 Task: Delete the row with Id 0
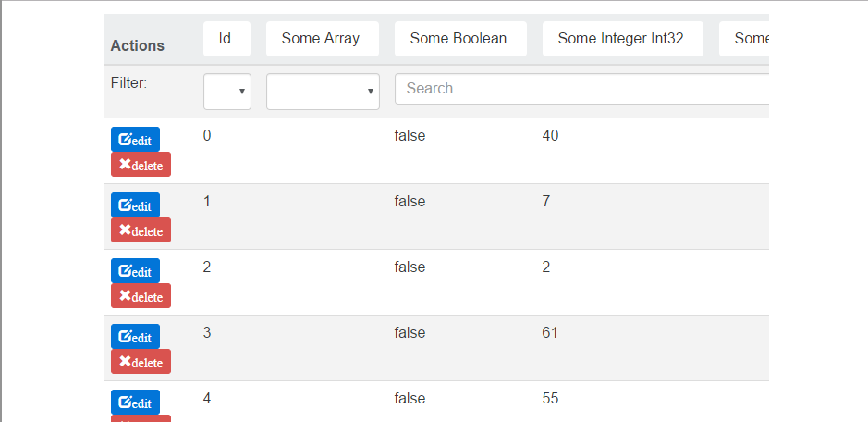point(141,164)
